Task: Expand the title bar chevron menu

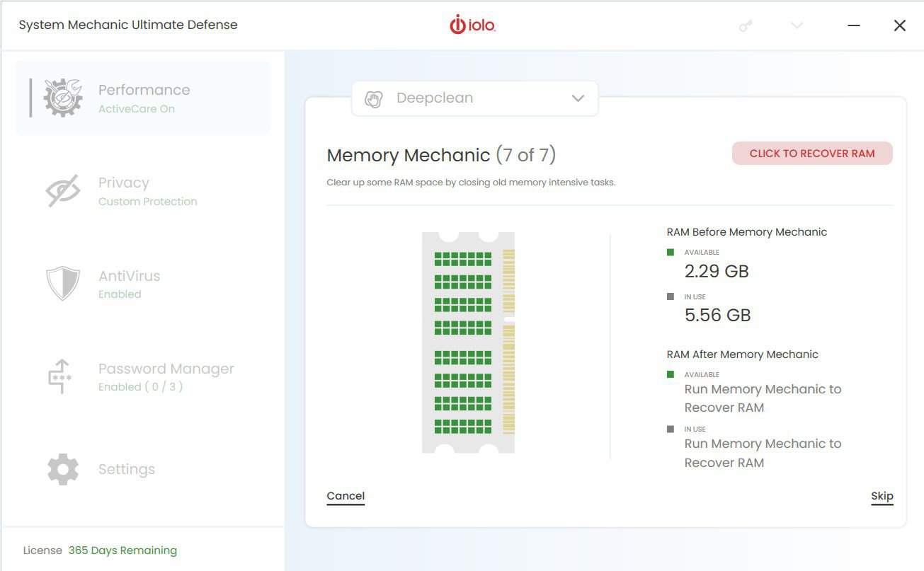Action: (797, 25)
